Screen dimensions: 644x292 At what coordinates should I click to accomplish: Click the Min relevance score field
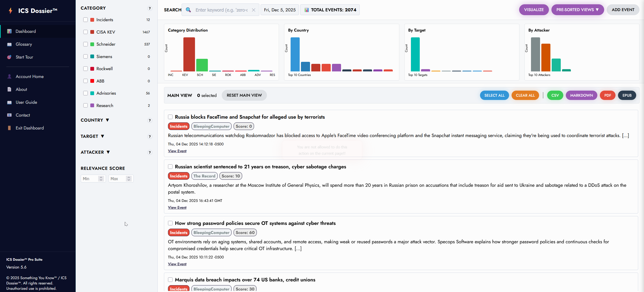tap(90, 179)
